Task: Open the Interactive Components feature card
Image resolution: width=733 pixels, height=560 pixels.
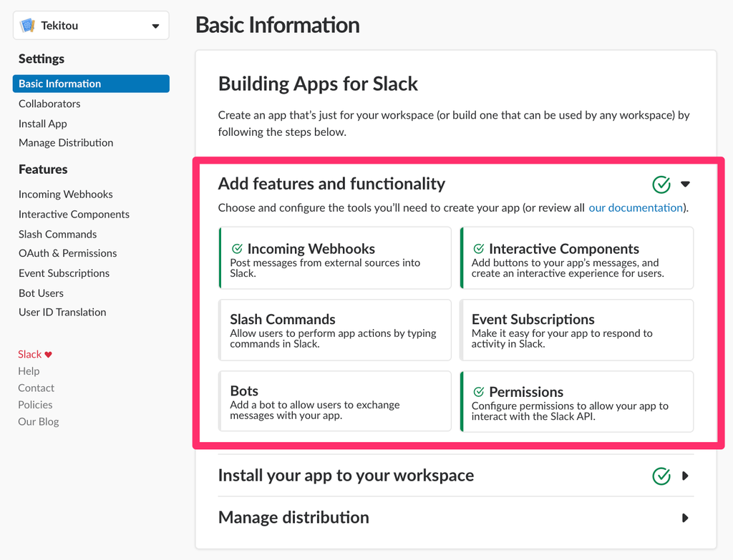Action: point(577,258)
